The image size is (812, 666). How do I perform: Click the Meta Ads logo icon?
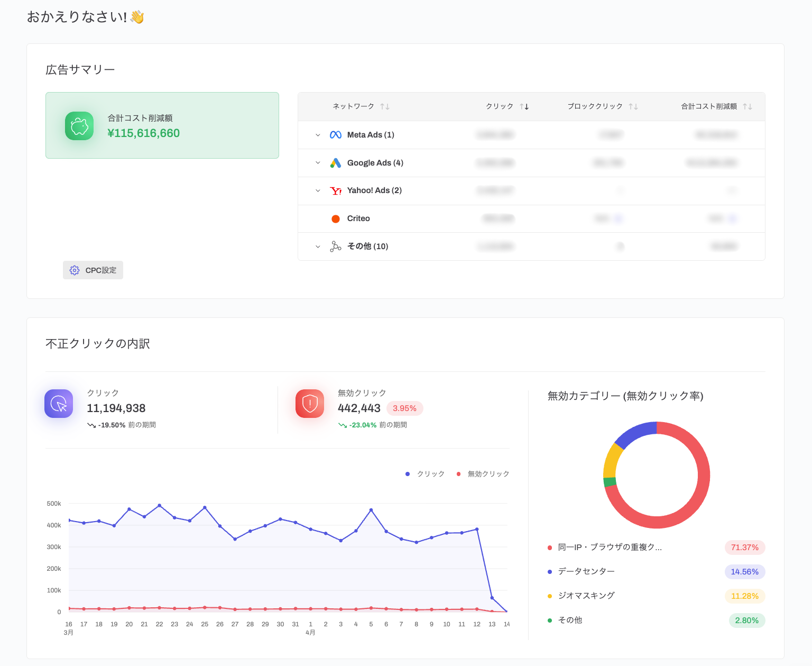[x=336, y=135]
